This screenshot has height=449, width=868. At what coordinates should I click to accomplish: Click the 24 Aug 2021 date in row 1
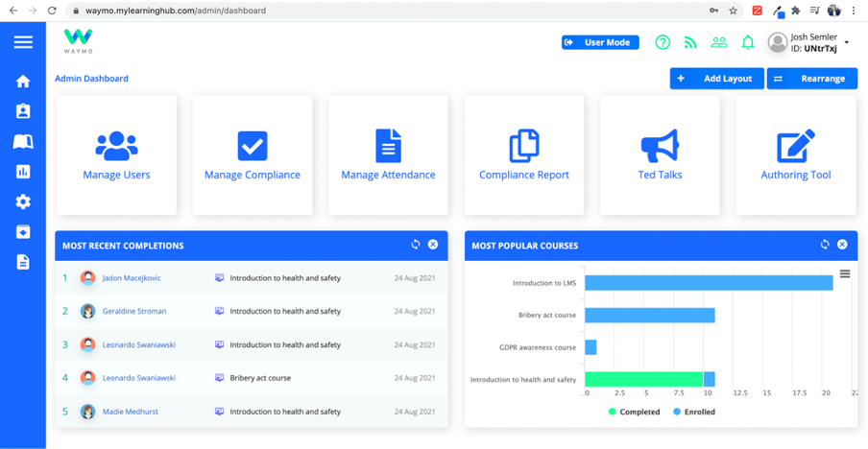[415, 278]
